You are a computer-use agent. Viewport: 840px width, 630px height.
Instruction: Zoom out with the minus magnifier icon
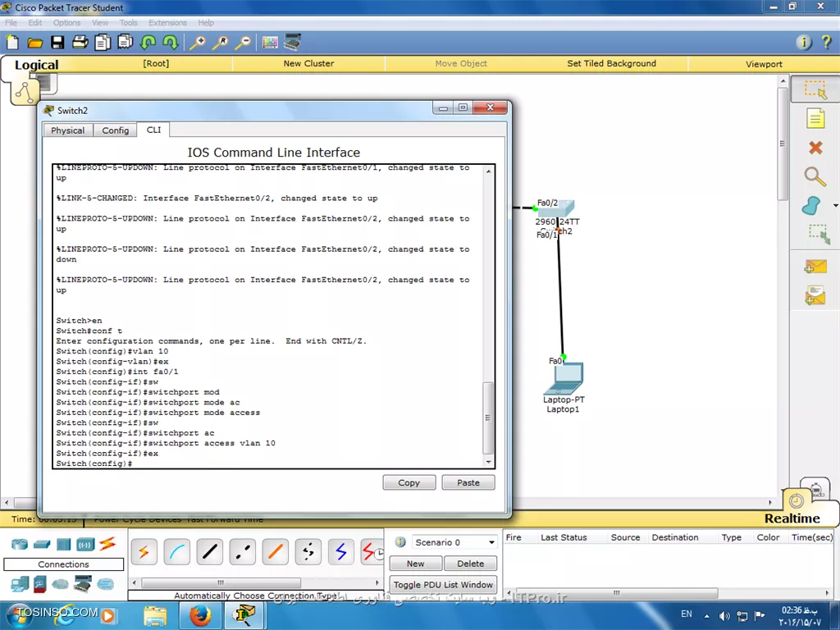pyautogui.click(x=243, y=43)
